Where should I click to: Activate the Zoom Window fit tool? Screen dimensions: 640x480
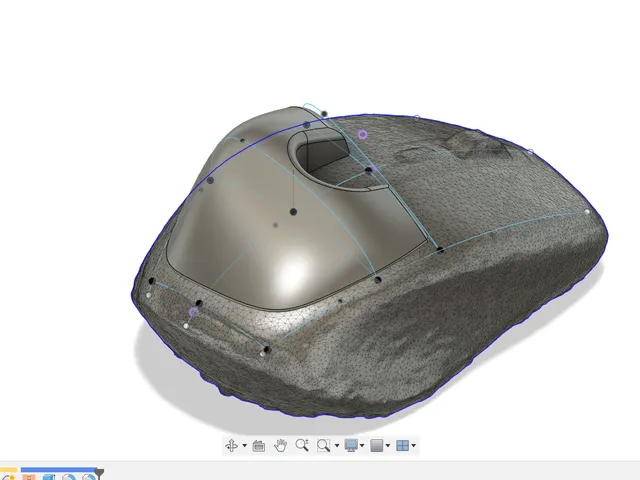coord(323,445)
